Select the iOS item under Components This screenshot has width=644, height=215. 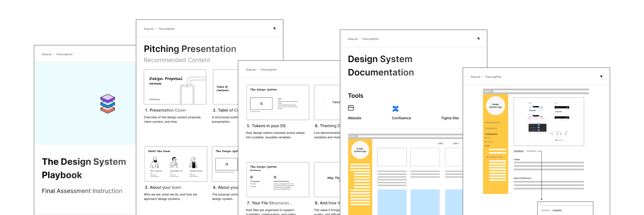[487, 146]
